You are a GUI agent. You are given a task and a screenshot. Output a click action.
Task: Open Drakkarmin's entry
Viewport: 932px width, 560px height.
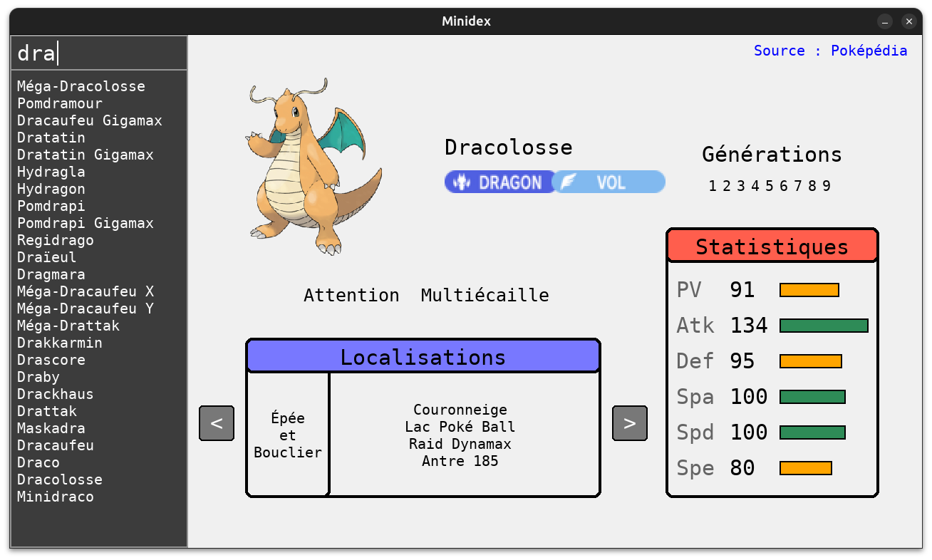click(60, 343)
